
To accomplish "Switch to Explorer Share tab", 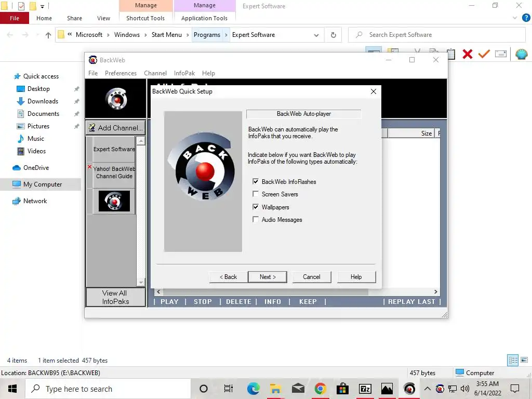I will click(x=74, y=18).
